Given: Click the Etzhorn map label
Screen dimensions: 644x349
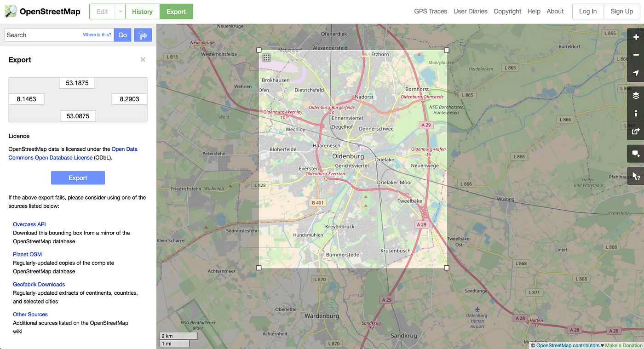Looking at the screenshot, I should pyautogui.click(x=380, y=54).
